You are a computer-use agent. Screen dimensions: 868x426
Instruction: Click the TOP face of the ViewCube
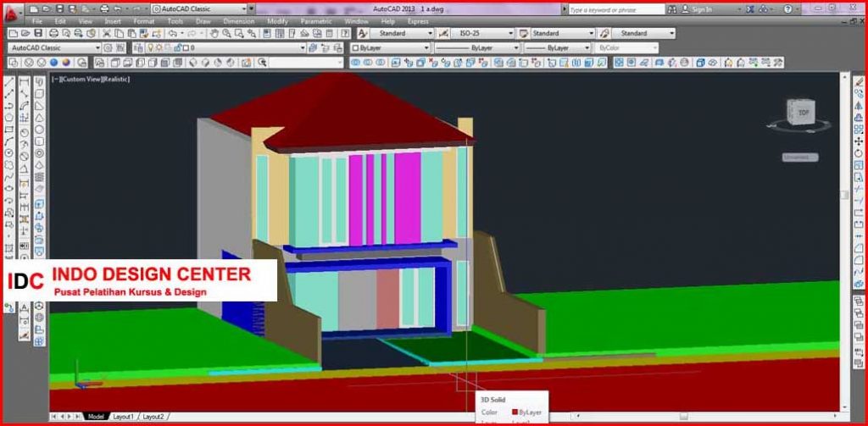(x=804, y=113)
